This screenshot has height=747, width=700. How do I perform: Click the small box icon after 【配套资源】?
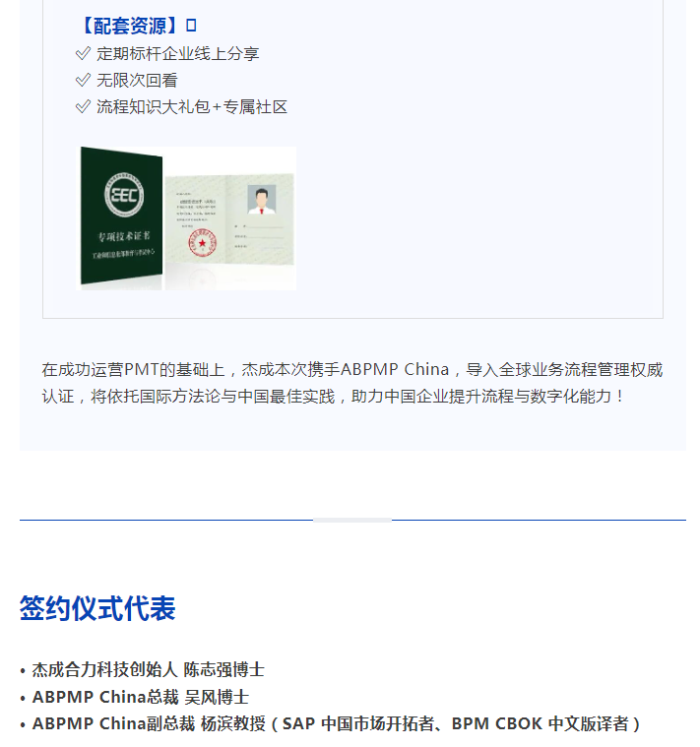coord(191,26)
